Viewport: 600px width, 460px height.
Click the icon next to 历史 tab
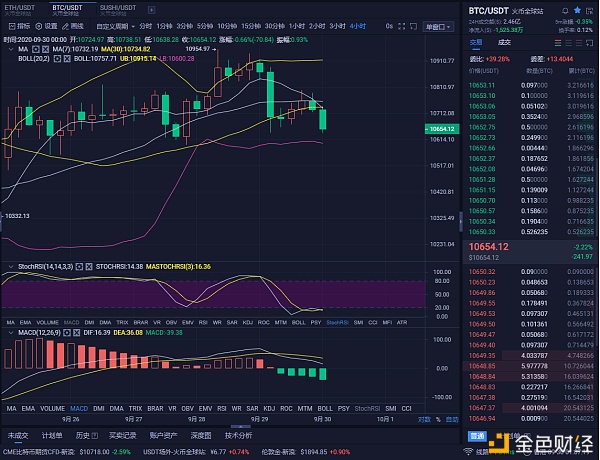(95, 436)
